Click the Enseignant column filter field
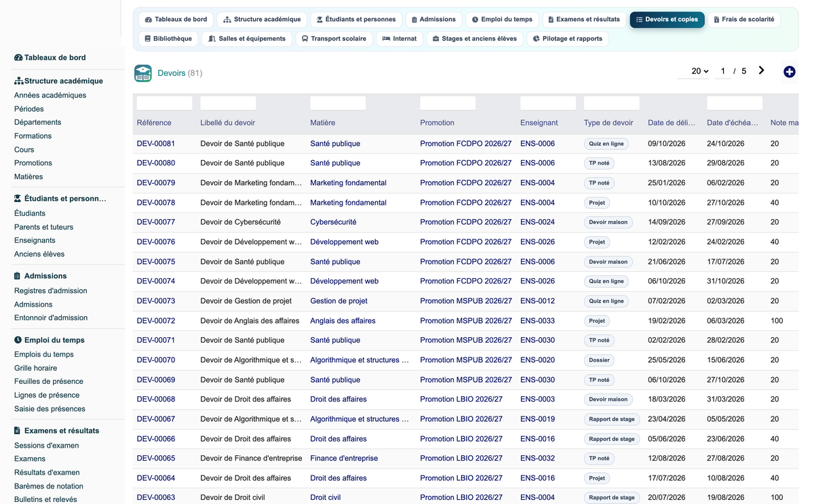The height and width of the screenshot is (504, 814). (x=548, y=103)
